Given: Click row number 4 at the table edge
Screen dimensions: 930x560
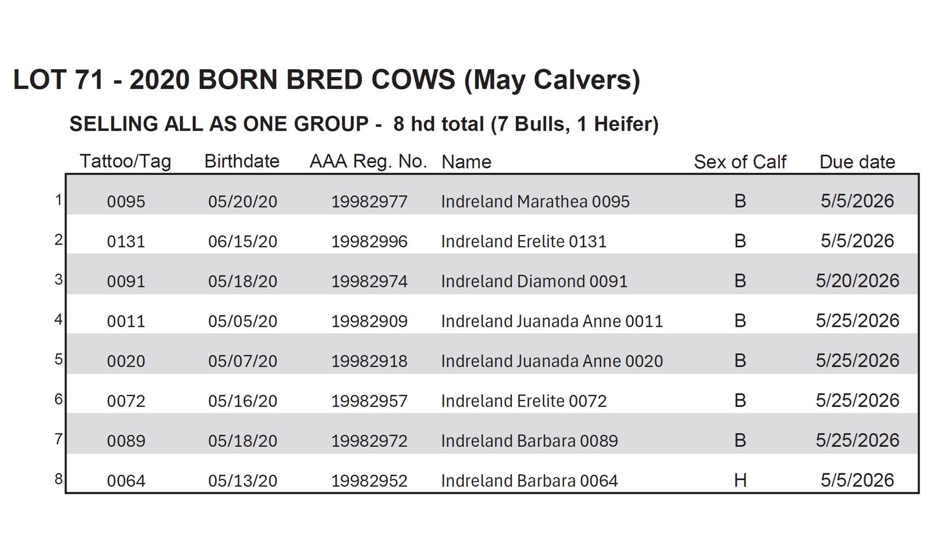Looking at the screenshot, I should pyautogui.click(x=58, y=319).
